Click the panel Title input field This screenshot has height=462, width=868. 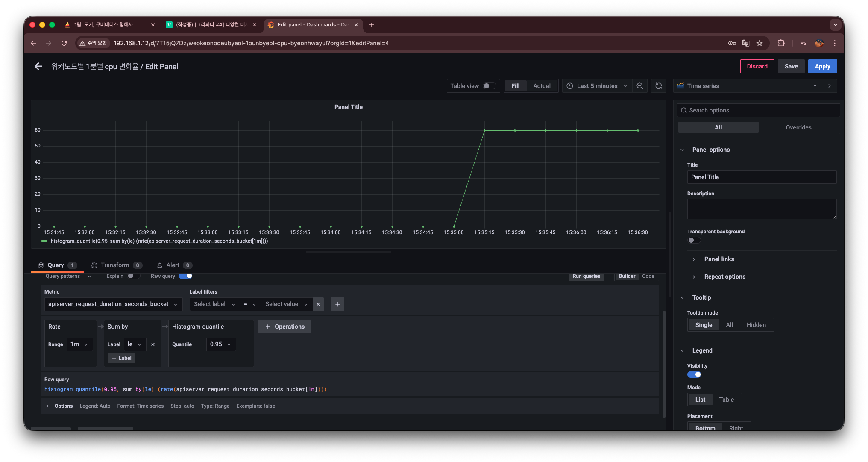click(x=761, y=177)
